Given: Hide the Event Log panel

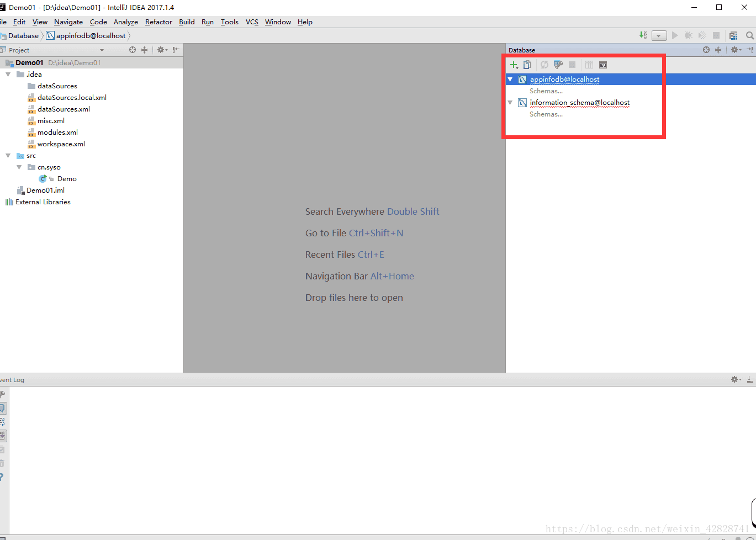Looking at the screenshot, I should (x=750, y=379).
